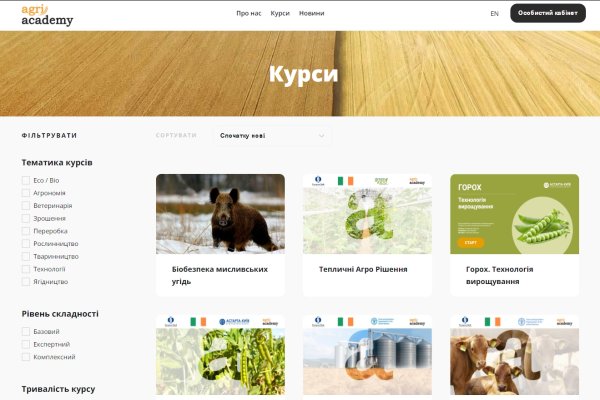
Task: Open the Тепличні Агро Рішення course thumbnail
Action: pos(367,214)
